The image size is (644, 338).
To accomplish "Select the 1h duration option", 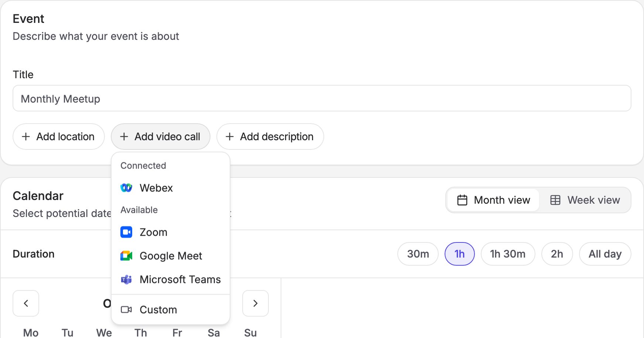I will pyautogui.click(x=460, y=254).
